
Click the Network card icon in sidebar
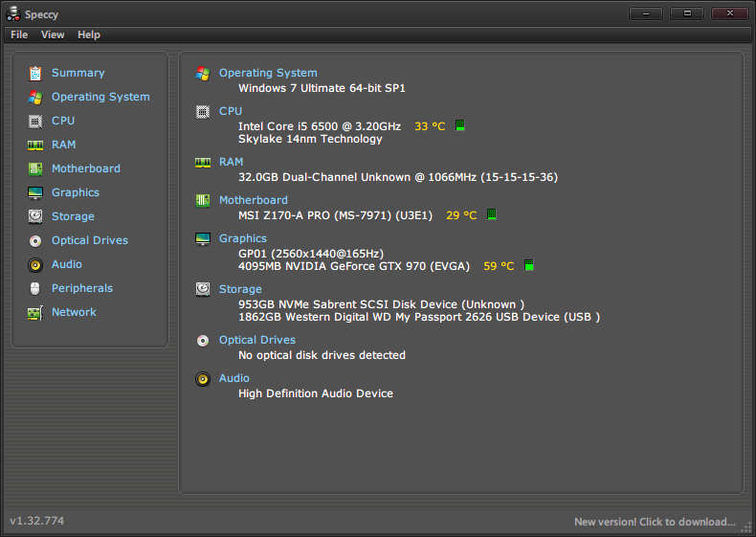pyautogui.click(x=35, y=313)
